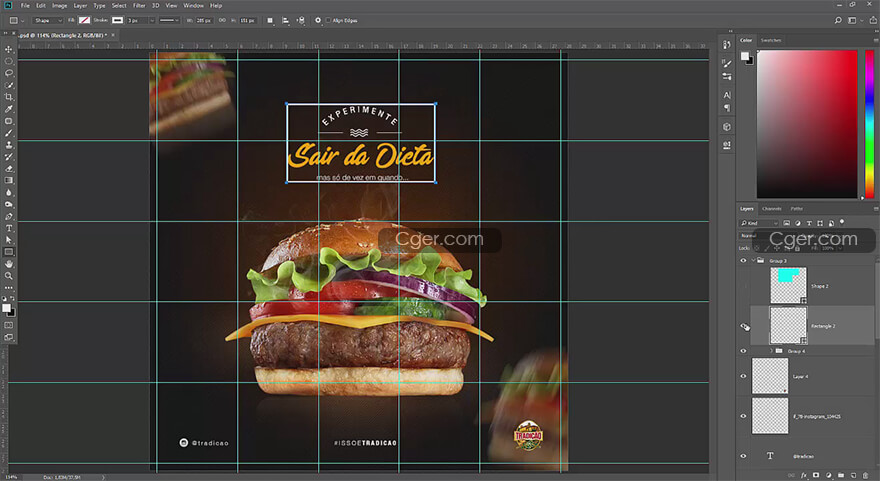Select the Dodge tool
Image resolution: width=880 pixels, height=481 pixels.
coord(8,204)
